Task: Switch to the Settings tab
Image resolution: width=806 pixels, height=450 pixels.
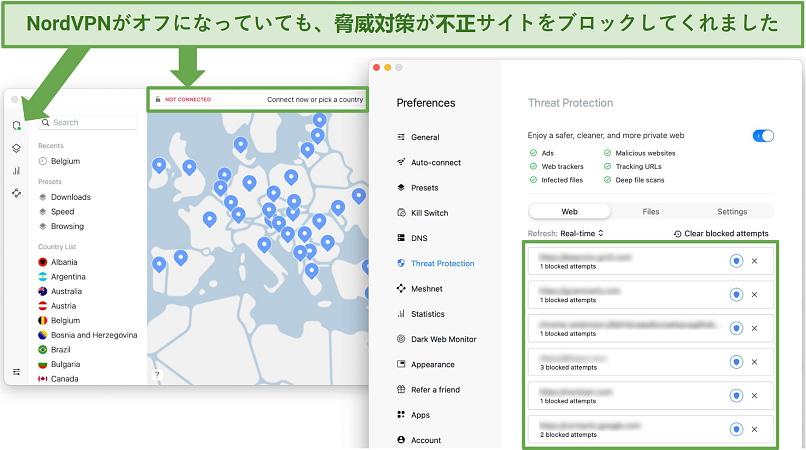Action: 732,211
